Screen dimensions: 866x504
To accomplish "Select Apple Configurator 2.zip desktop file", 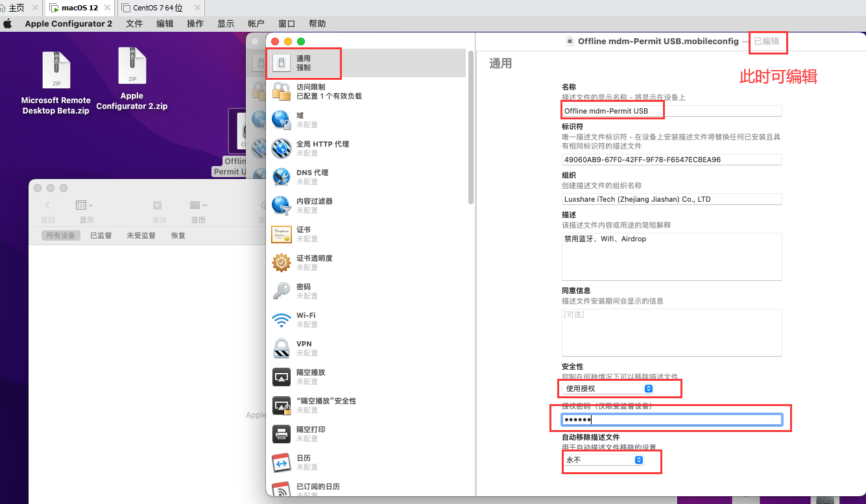I will tap(132, 78).
